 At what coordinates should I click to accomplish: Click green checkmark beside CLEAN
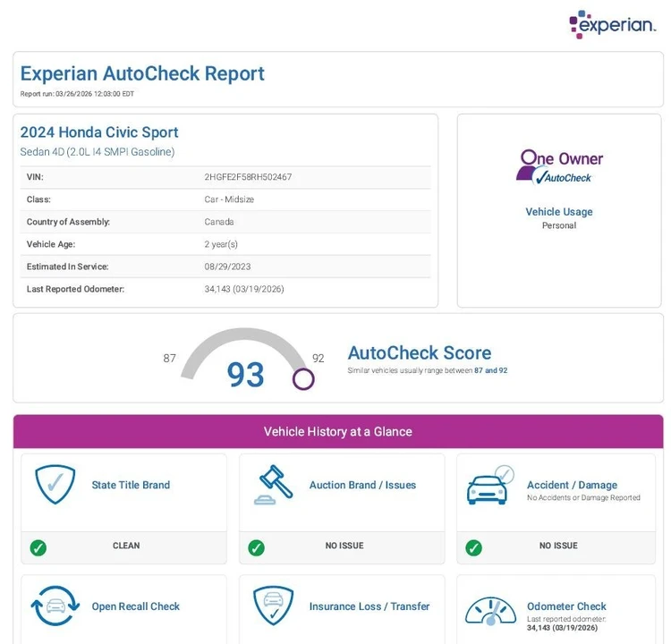(38, 547)
